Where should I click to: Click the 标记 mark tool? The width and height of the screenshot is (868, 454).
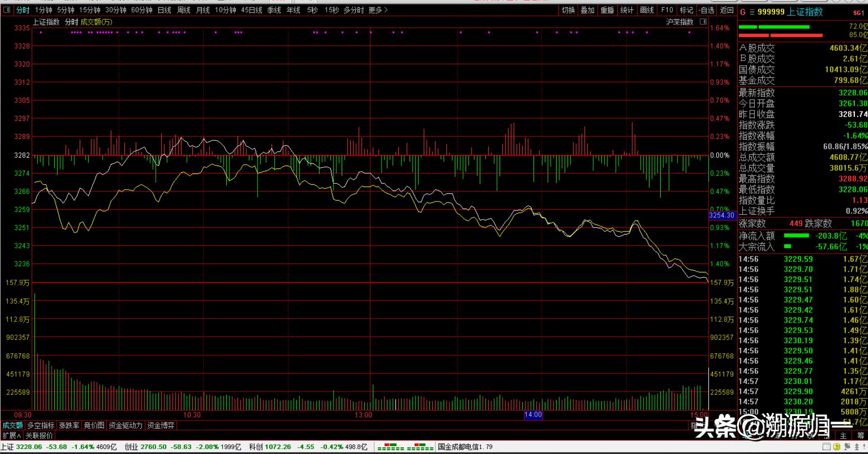[x=686, y=10]
